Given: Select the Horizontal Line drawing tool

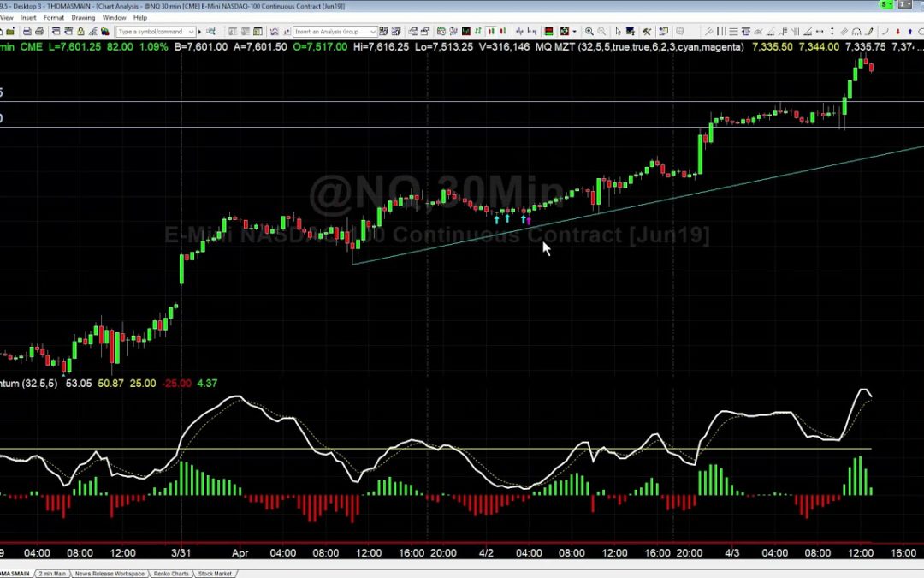Looking at the screenshot, I should click(734, 32).
